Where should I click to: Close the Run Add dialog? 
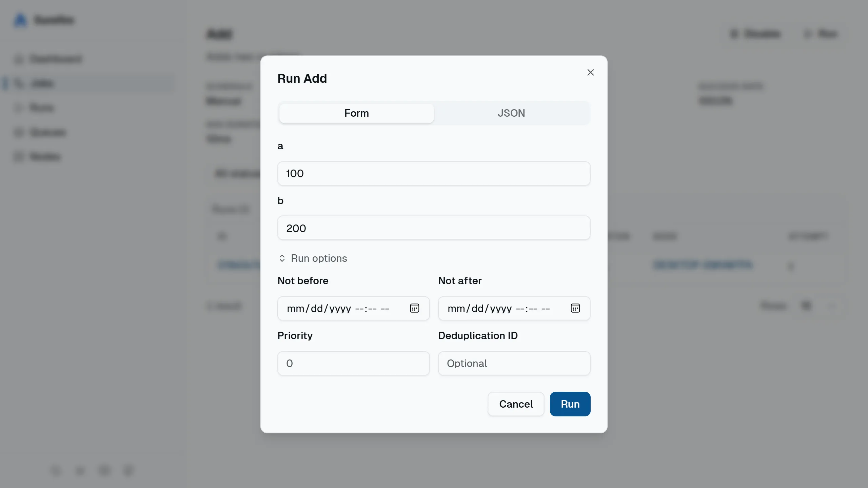[590, 73]
